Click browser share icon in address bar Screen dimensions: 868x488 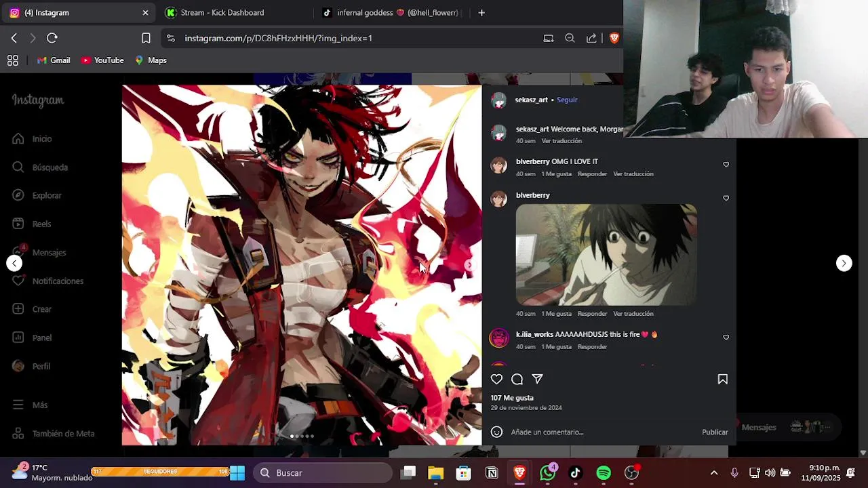(591, 38)
